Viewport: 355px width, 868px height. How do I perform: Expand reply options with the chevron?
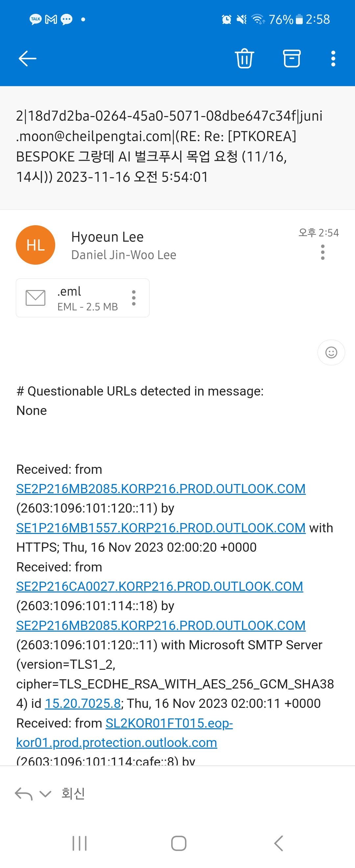tap(45, 794)
